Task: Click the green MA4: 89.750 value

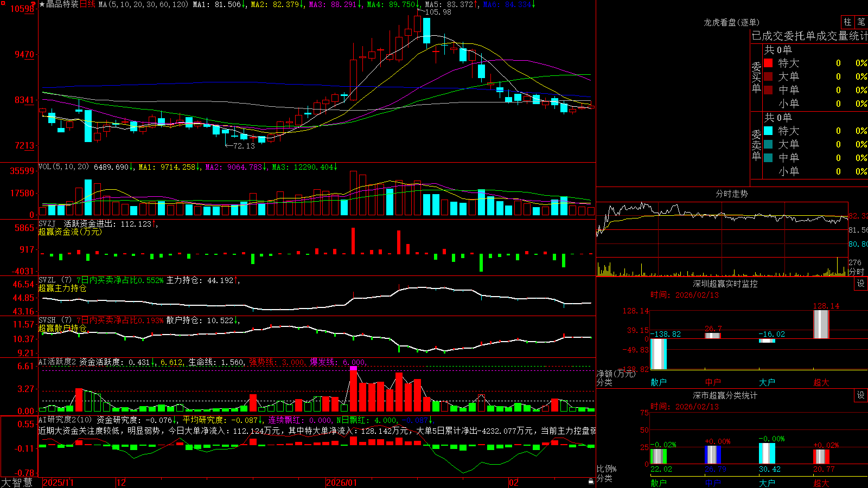Action: pyautogui.click(x=393, y=4)
